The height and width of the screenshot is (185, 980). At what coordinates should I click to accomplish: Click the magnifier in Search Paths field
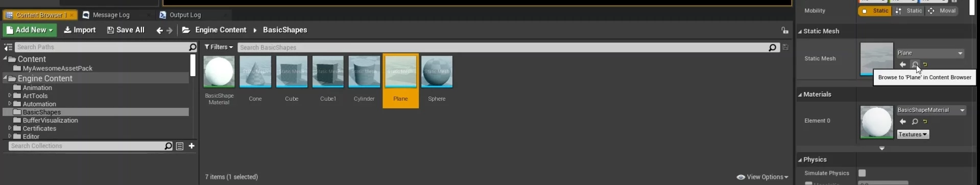(x=193, y=47)
